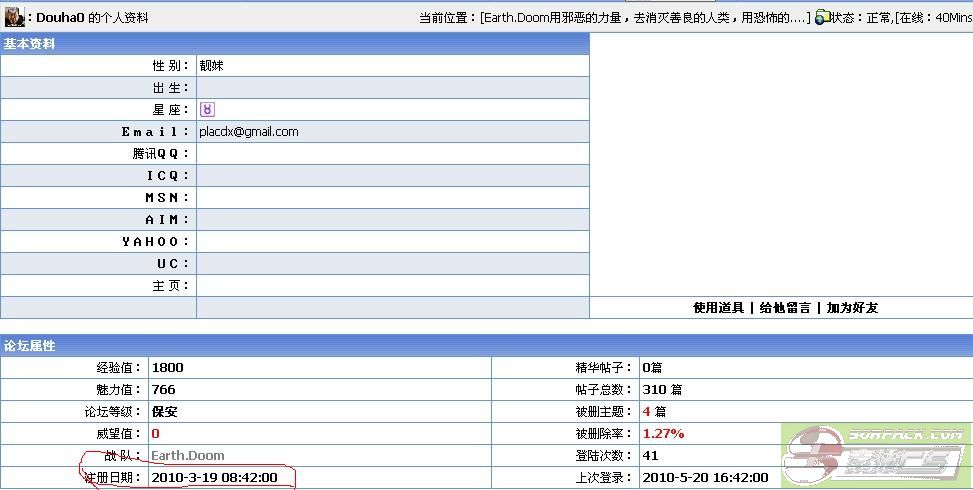Click the 基本资料 section header

click(30, 44)
